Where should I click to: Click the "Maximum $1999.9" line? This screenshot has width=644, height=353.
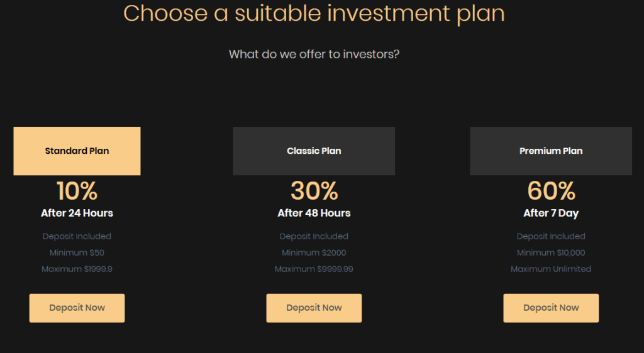click(77, 269)
